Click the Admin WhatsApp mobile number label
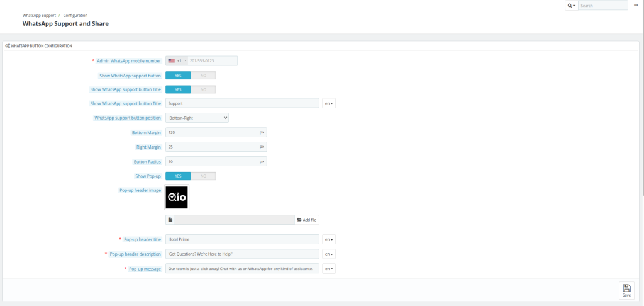The height and width of the screenshot is (306, 644). pos(129,61)
